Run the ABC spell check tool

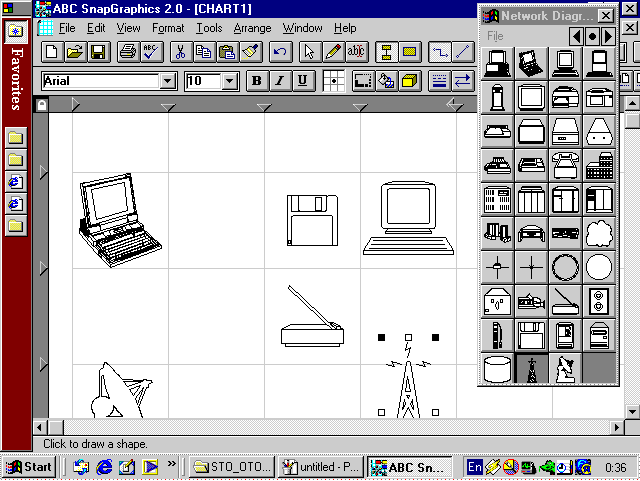click(151, 52)
